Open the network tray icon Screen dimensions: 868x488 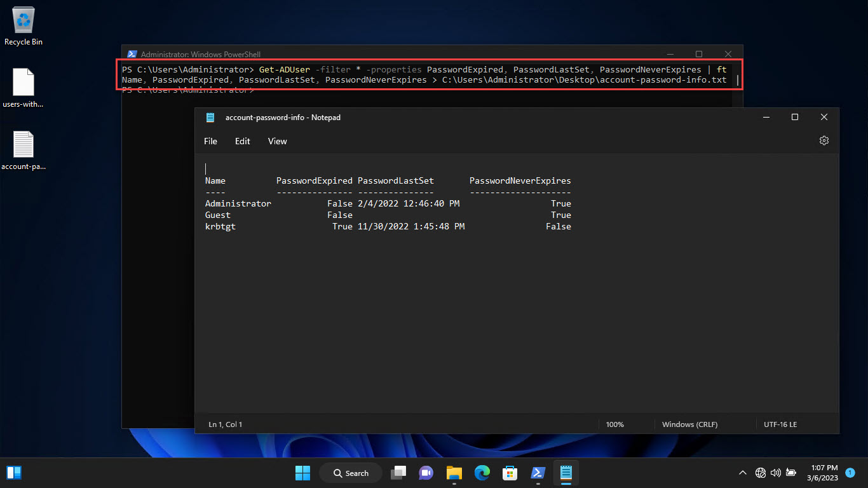click(x=761, y=473)
